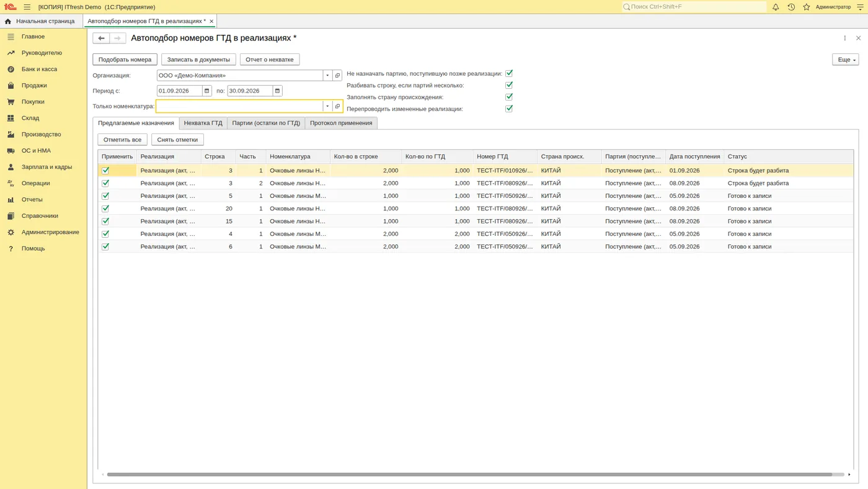Image resolution: width=868 pixels, height=489 pixels.
Task: Close the Автоподбор номеров ГТД tab
Action: pyautogui.click(x=211, y=21)
